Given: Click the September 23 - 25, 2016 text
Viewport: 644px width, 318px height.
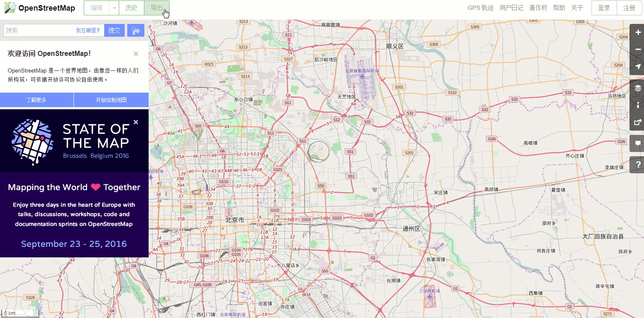Looking at the screenshot, I should [x=74, y=244].
